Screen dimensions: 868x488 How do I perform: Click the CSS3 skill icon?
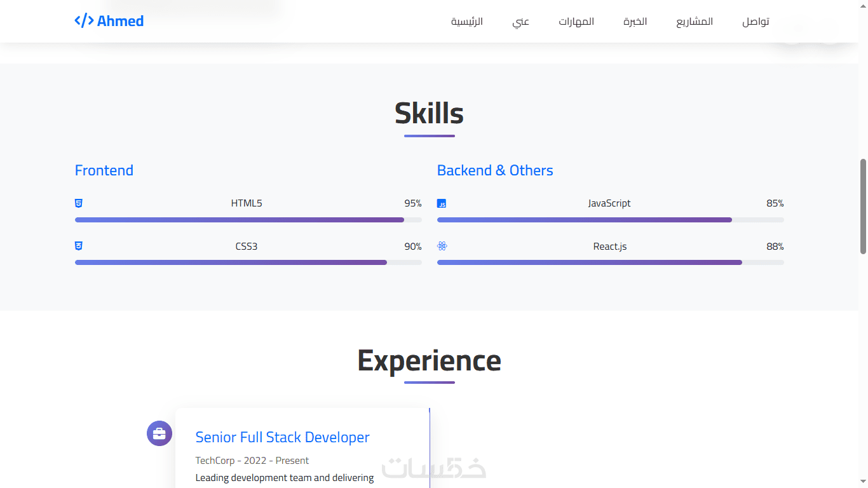[x=79, y=246]
